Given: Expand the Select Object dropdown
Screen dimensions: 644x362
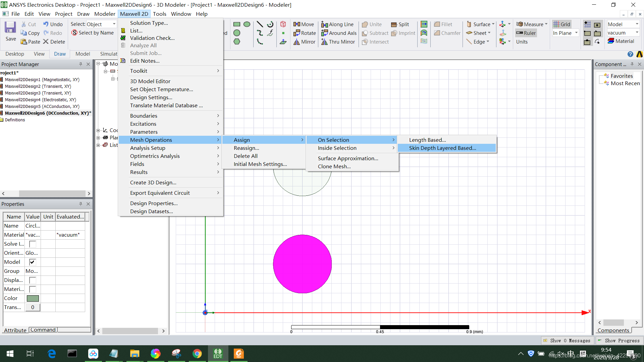Looking at the screenshot, I should (114, 24).
